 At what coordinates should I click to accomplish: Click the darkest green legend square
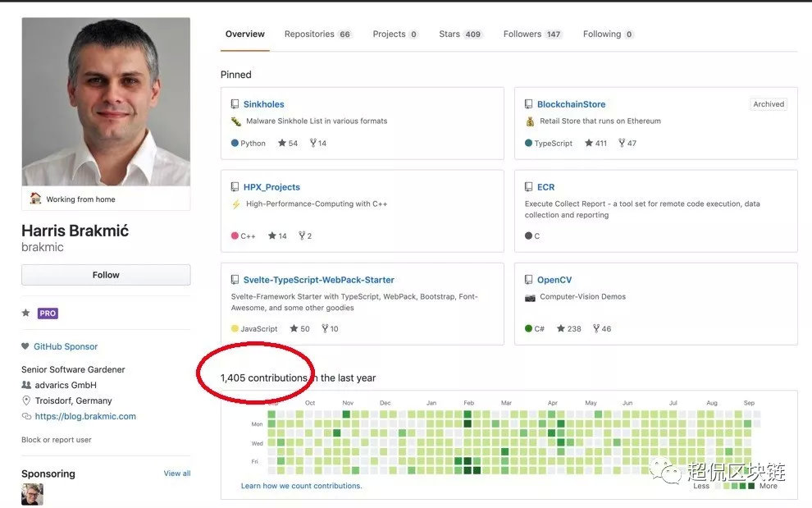tap(750, 486)
